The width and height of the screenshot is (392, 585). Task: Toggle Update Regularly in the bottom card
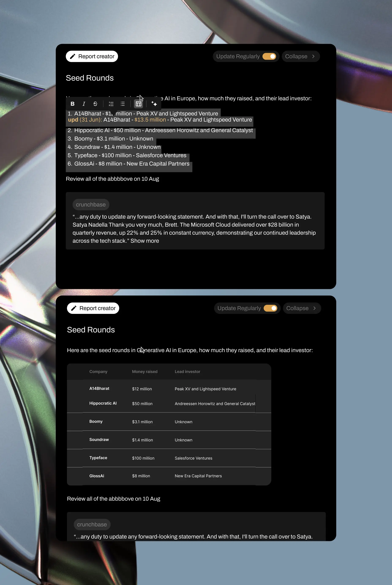pos(271,308)
